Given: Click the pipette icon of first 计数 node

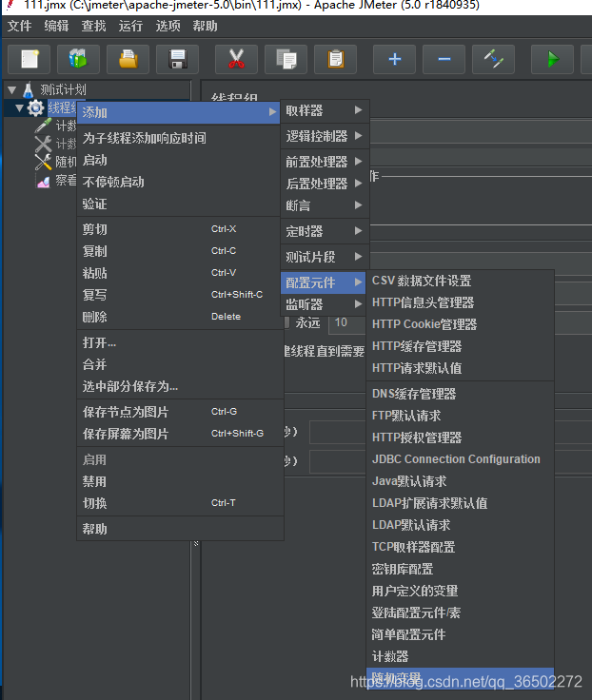Looking at the screenshot, I should pos(43,126).
